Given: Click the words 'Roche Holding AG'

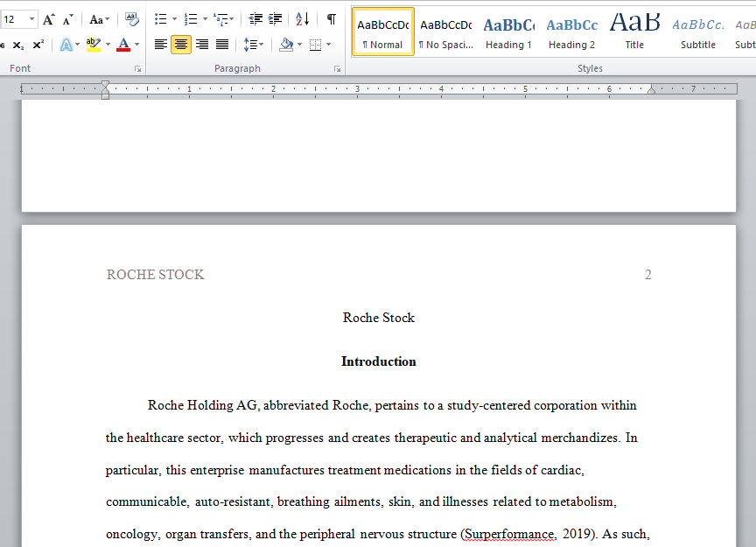Looking at the screenshot, I should point(202,405).
